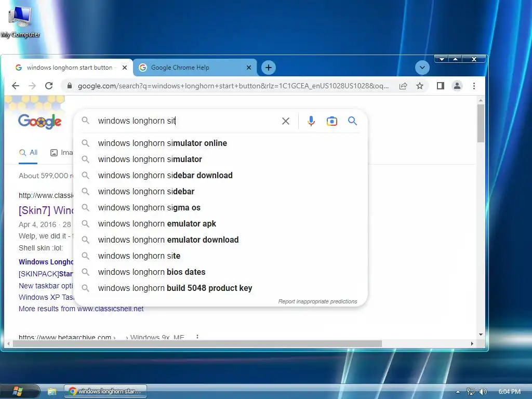Click the 6:04 PM system clock
The image size is (532, 399).
coord(509,392)
